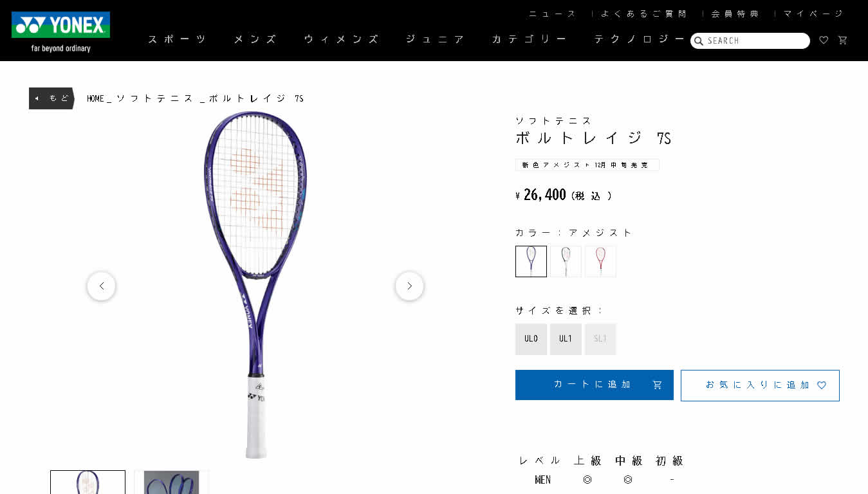Screen dimensions: 868x494
Task: Open the スポーツ menu
Action: pyautogui.click(x=177, y=39)
